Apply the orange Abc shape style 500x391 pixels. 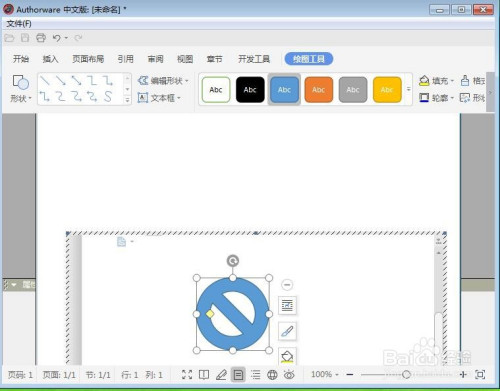click(319, 90)
